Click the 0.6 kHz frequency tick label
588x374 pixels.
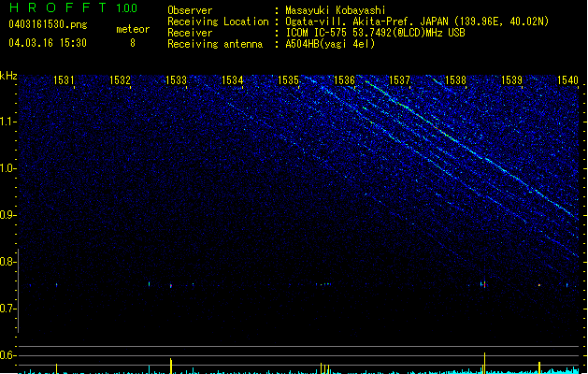tap(7, 355)
